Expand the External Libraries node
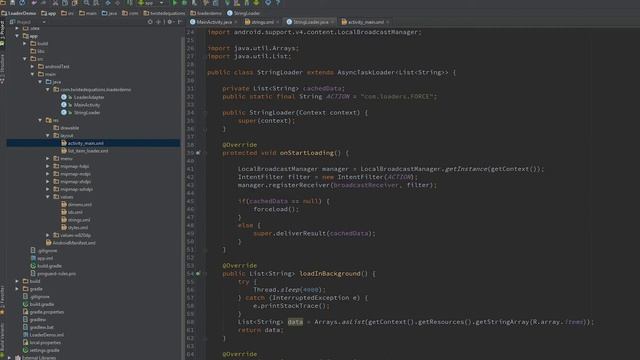This screenshot has width=640, height=360. click(10, 358)
